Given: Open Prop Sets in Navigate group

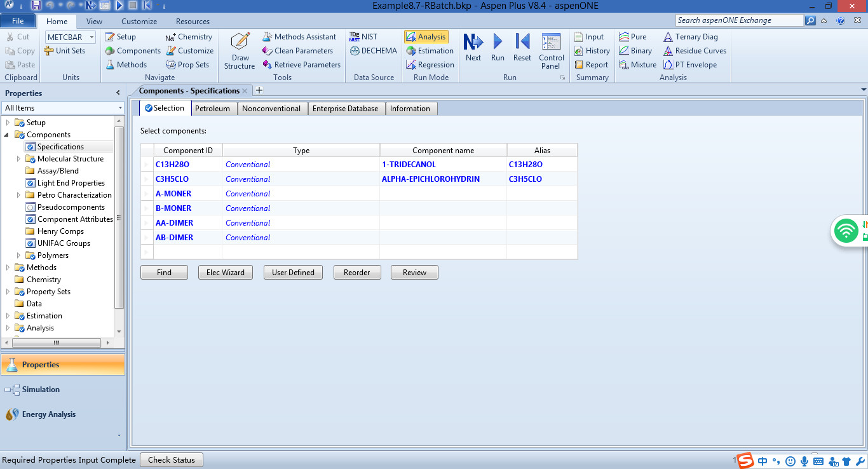Looking at the screenshot, I should point(187,65).
